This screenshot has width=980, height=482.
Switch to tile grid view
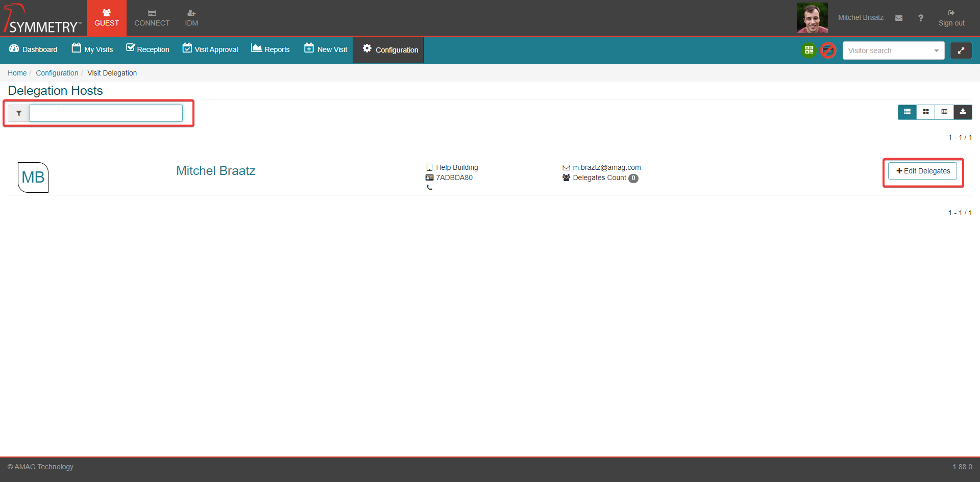tap(925, 112)
